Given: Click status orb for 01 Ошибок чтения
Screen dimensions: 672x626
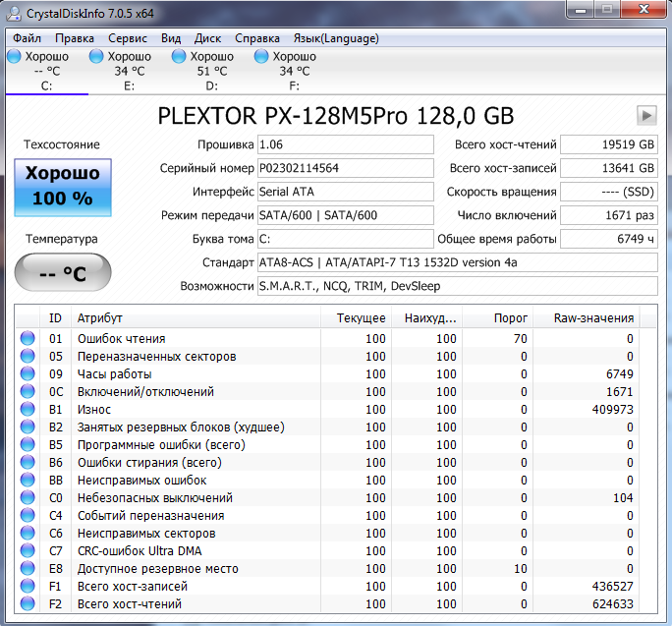Looking at the screenshot, I should [x=28, y=338].
